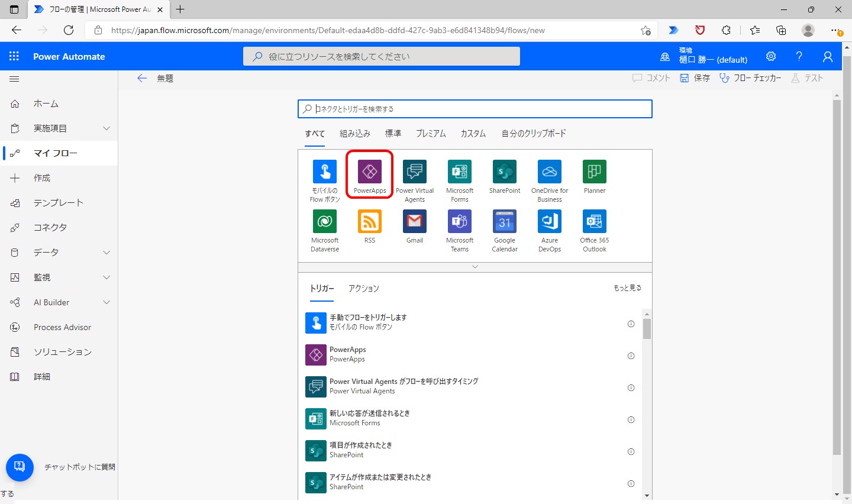This screenshot has width=852, height=504.
Task: Click the もっと見る link
Action: (x=627, y=288)
